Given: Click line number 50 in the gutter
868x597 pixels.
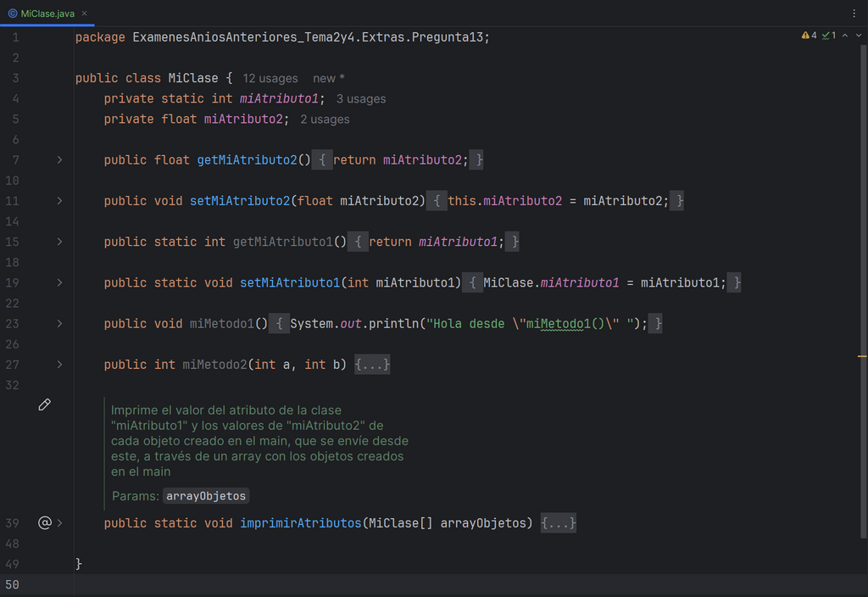Looking at the screenshot, I should [x=12, y=585].
